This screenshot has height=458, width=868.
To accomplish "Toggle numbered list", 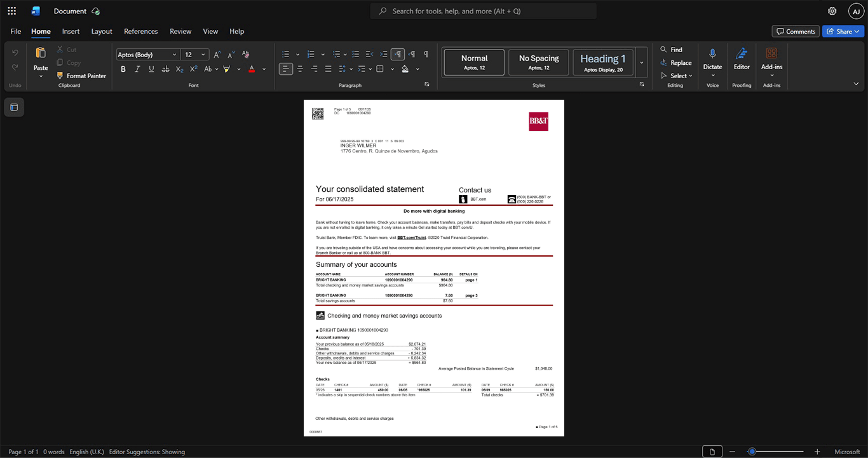I will tap(311, 55).
